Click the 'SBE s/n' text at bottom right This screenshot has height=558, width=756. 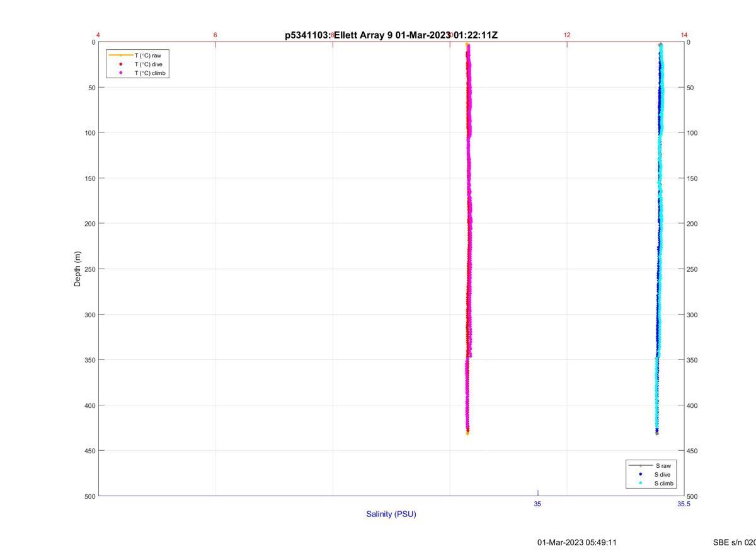pos(728,542)
